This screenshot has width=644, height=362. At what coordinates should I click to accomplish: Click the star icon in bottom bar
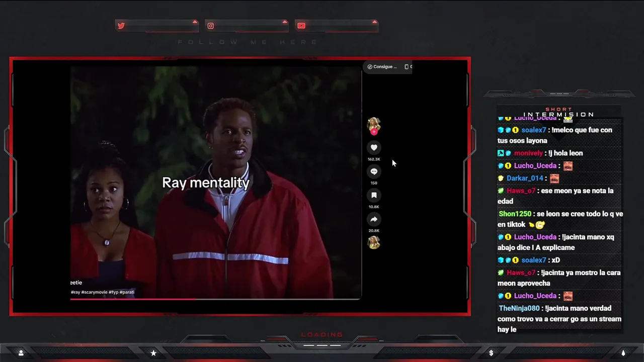pyautogui.click(x=153, y=353)
